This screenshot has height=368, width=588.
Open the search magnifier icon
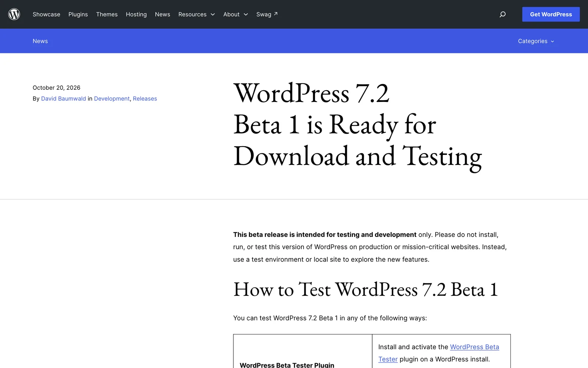(503, 14)
